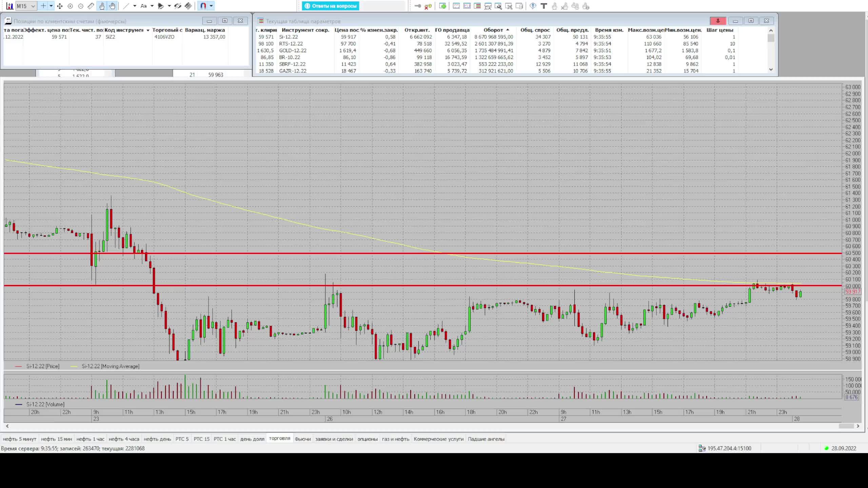Click the create new window icon

(442, 6)
